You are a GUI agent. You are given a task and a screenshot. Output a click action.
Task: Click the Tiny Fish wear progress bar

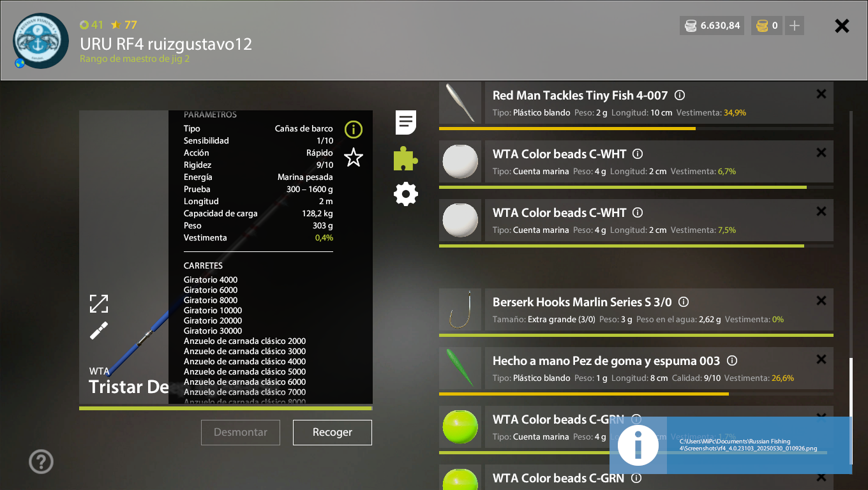click(x=636, y=128)
